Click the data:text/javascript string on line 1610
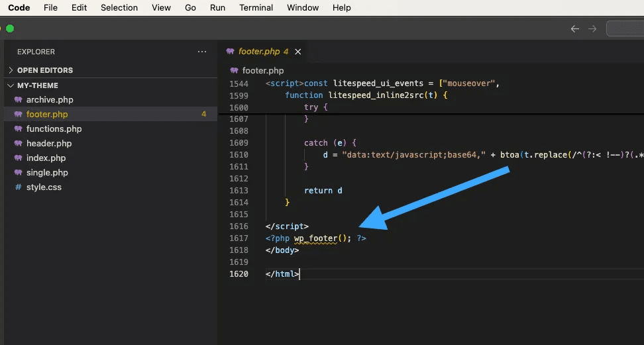The height and width of the screenshot is (345, 644). (x=414, y=155)
